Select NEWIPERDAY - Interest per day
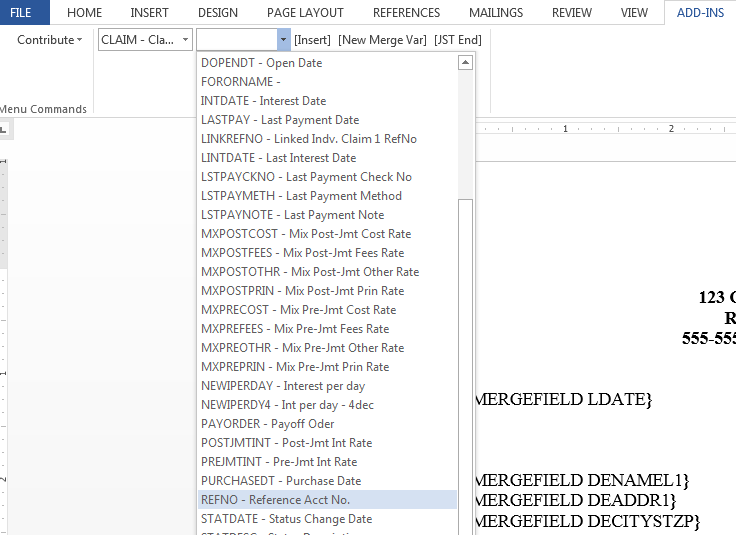This screenshot has width=736, height=535. click(x=283, y=386)
